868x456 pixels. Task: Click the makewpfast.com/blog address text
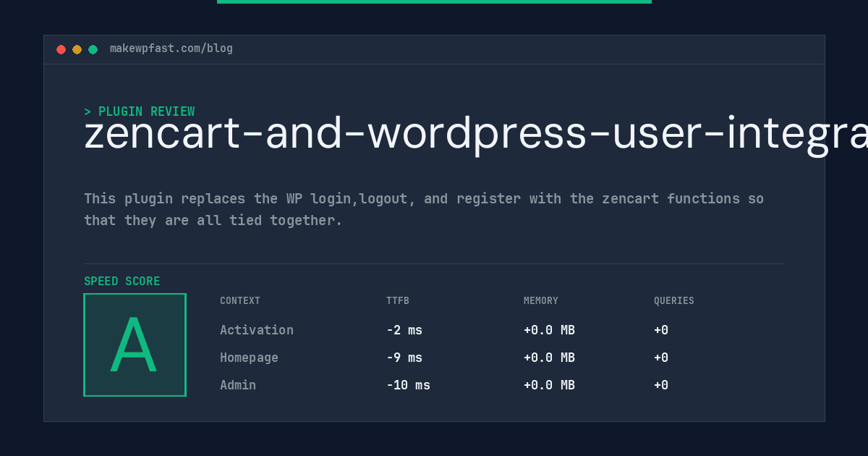[x=171, y=48]
